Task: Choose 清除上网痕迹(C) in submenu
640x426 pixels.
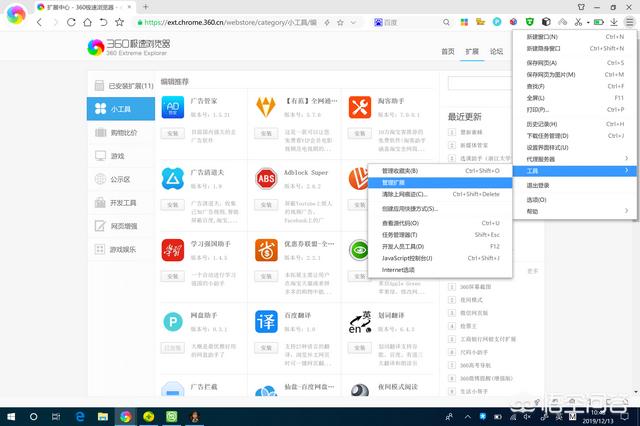Action: 440,194
